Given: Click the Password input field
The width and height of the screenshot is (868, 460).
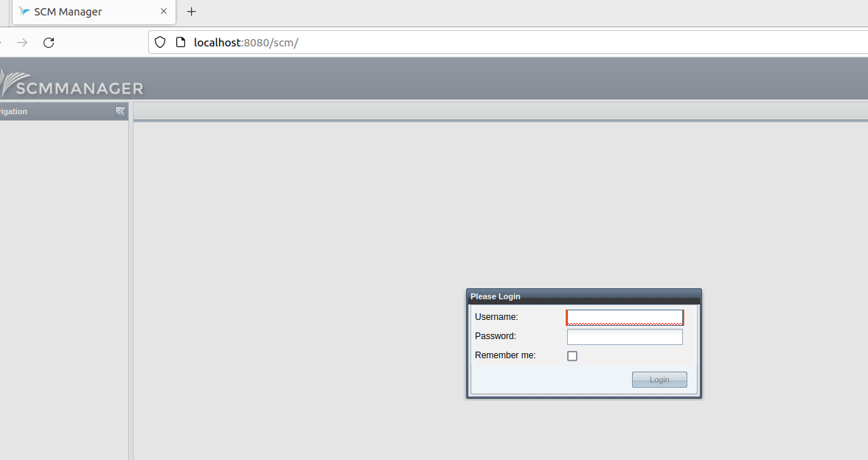Looking at the screenshot, I should pos(625,337).
